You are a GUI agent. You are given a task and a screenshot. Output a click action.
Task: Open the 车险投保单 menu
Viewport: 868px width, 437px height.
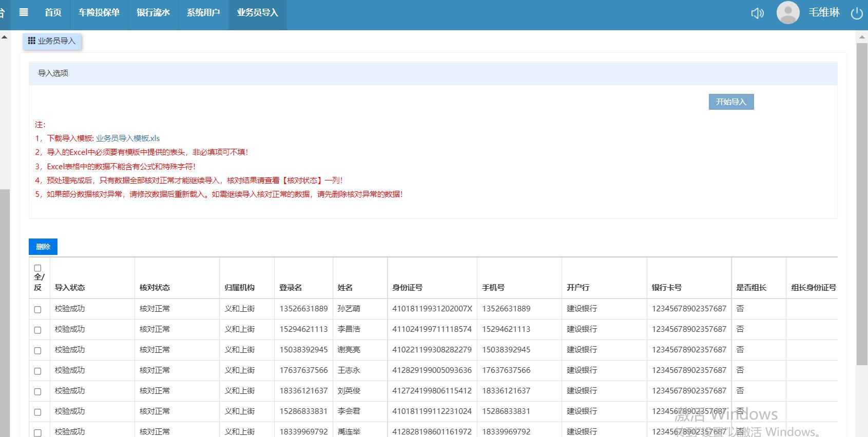[x=99, y=13]
